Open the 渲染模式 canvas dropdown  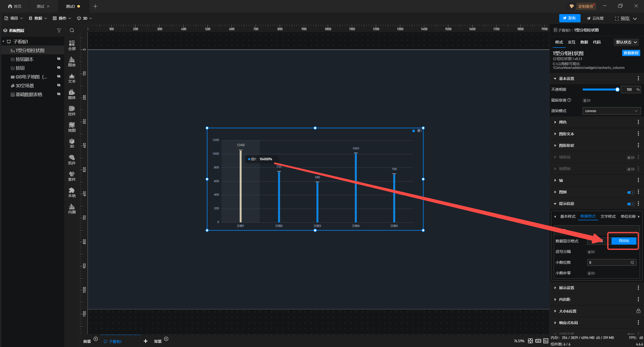(611, 111)
